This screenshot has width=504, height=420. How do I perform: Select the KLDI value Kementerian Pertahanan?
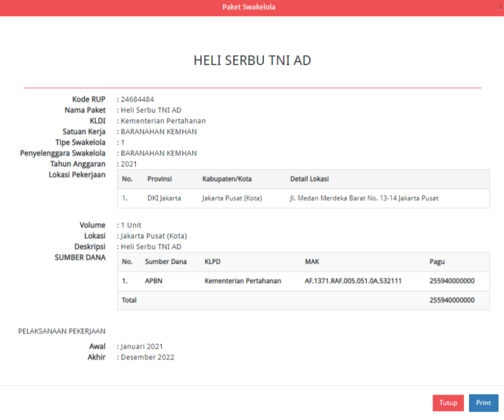(x=163, y=121)
